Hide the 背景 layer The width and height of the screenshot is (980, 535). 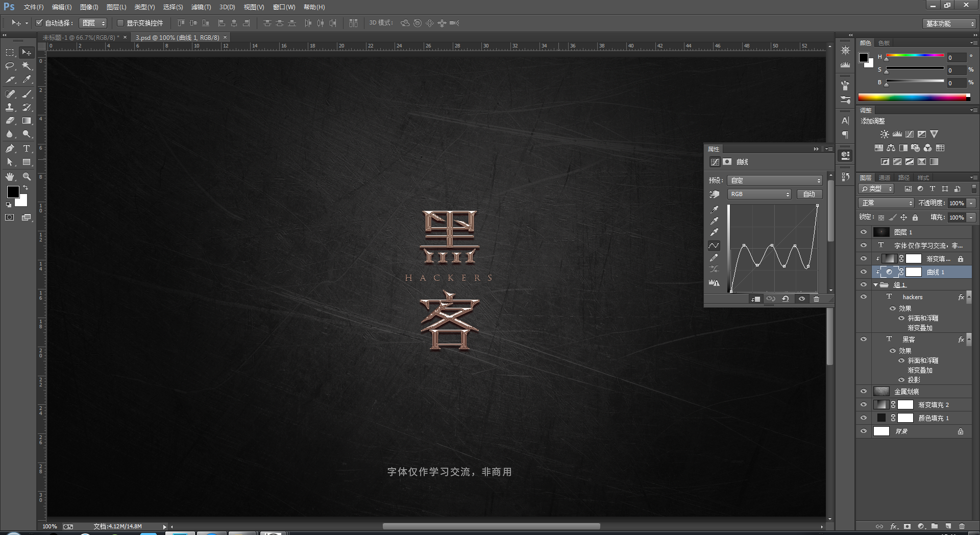coord(864,431)
